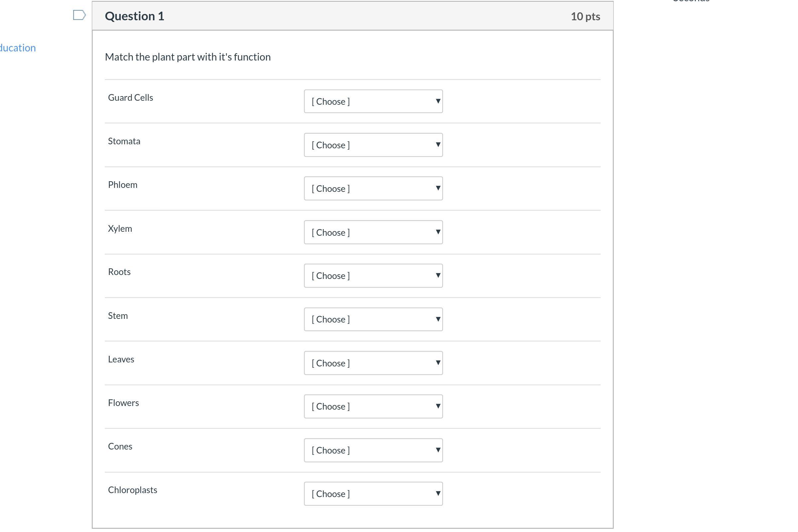The image size is (798, 532).
Task: Click the partially visible education link
Action: 18,48
